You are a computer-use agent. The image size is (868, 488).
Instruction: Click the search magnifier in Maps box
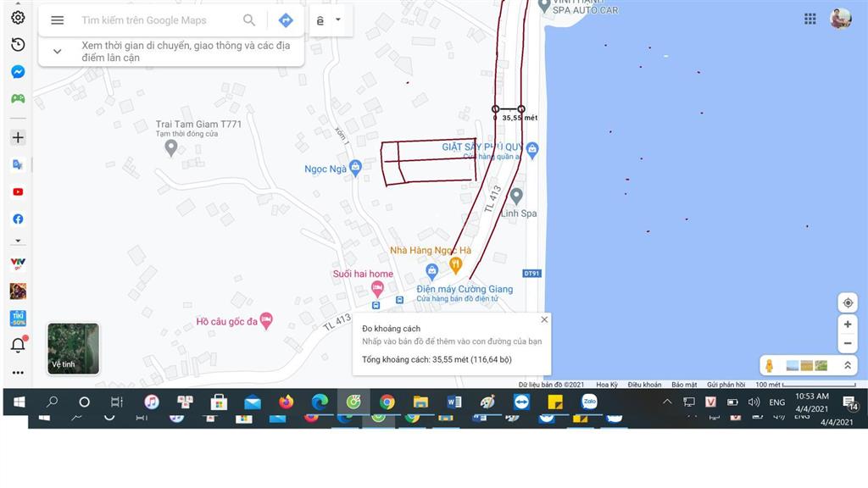click(x=249, y=20)
